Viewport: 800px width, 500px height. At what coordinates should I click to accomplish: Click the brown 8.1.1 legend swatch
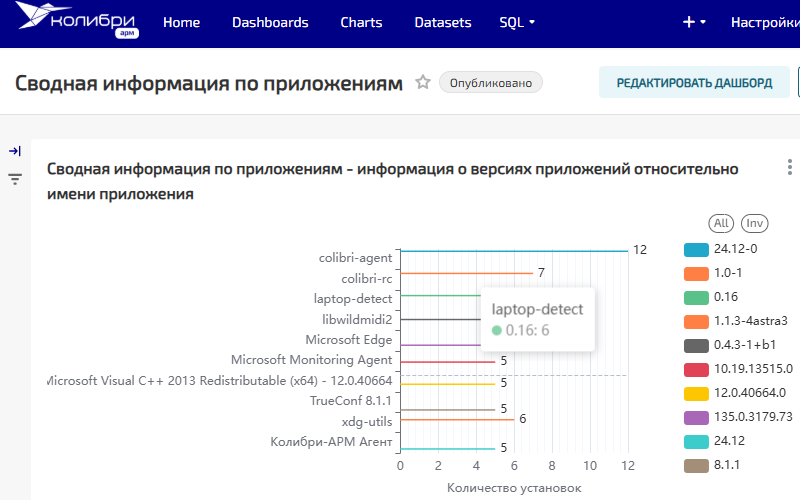click(696, 465)
